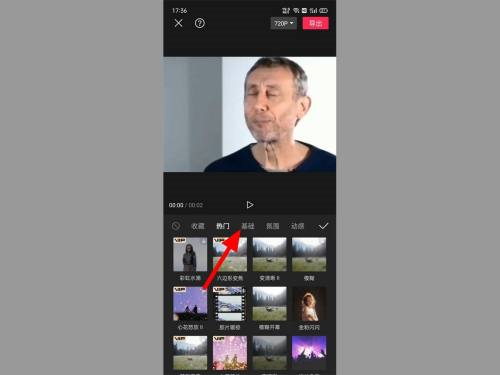This screenshot has height=375, width=500.
Task: Switch to the 热门 tab
Action: tap(222, 226)
